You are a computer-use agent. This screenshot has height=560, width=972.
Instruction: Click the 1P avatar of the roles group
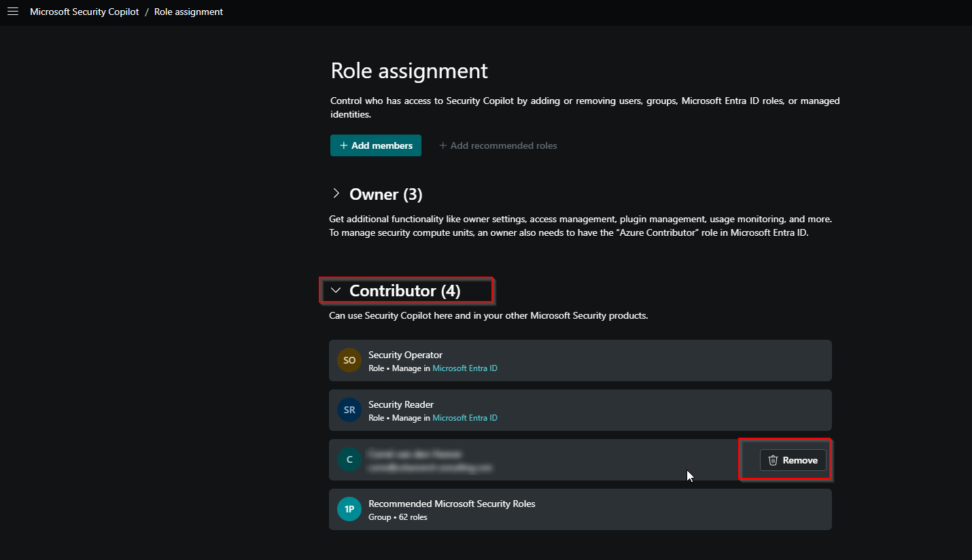349,510
